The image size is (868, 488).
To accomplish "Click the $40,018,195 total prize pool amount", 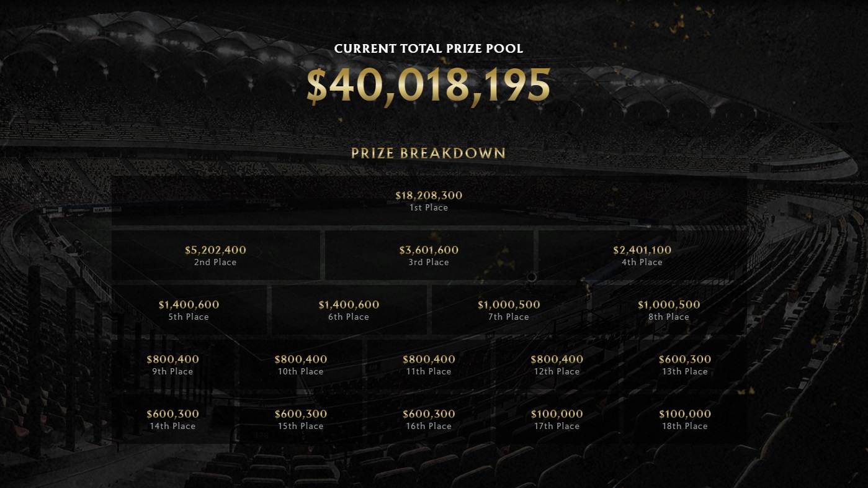I will pyautogui.click(x=428, y=85).
